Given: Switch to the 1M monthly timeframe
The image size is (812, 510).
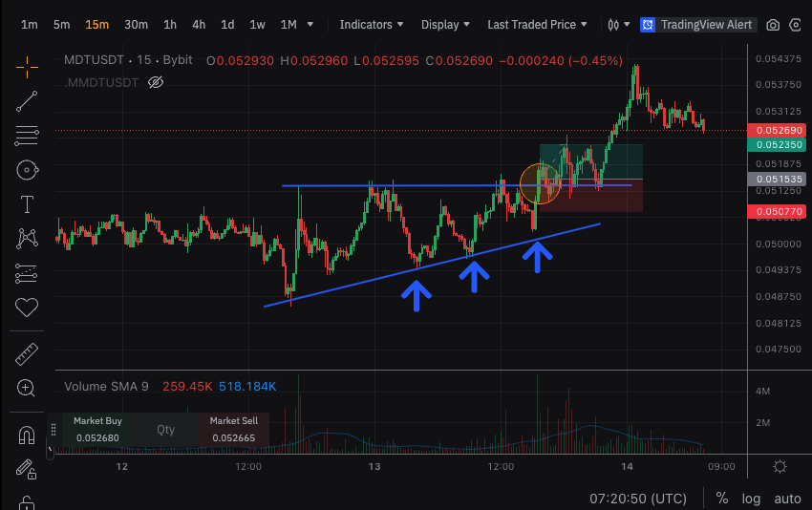Looking at the screenshot, I should pos(288,24).
